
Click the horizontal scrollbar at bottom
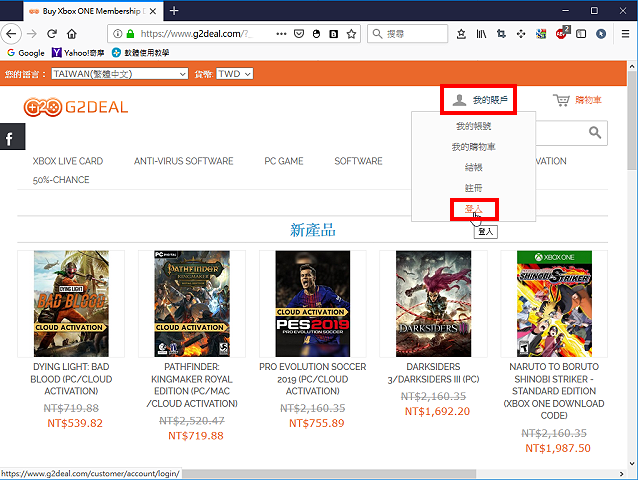click(329, 474)
